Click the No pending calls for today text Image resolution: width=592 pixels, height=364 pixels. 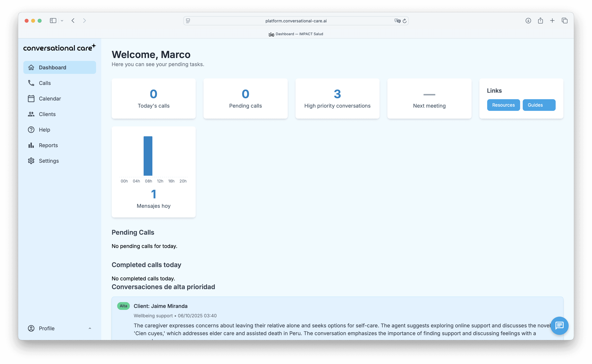coord(144,246)
